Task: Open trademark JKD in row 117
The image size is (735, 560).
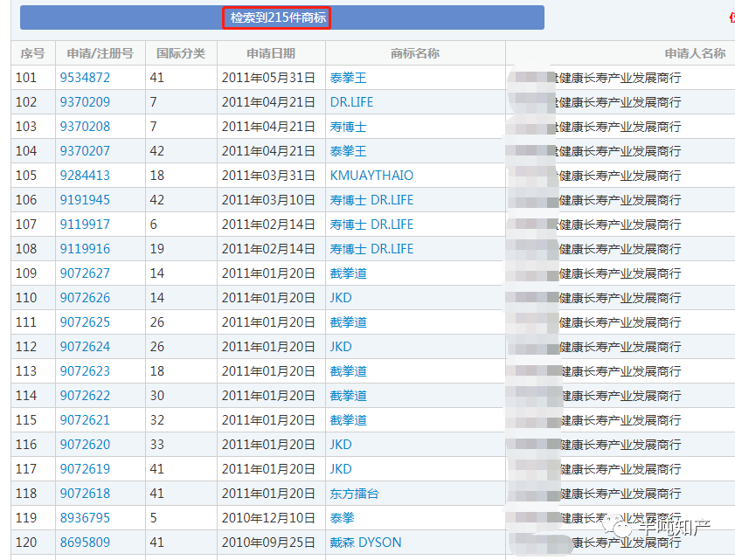Action: 341,468
